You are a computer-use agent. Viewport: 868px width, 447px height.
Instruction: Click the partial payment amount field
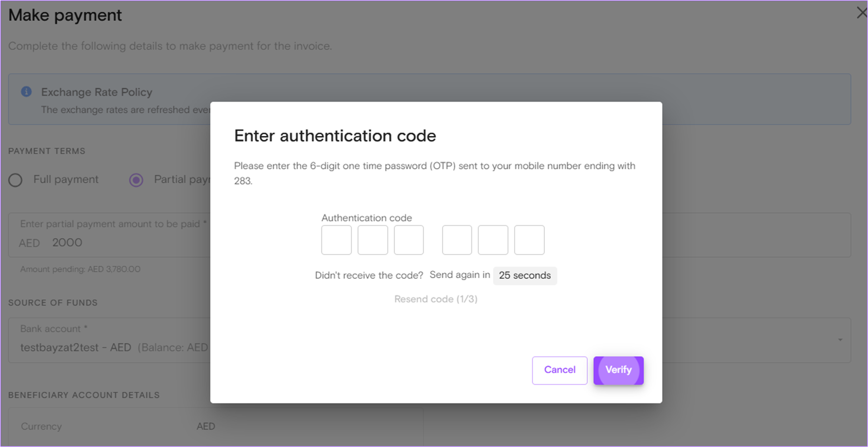(x=109, y=235)
